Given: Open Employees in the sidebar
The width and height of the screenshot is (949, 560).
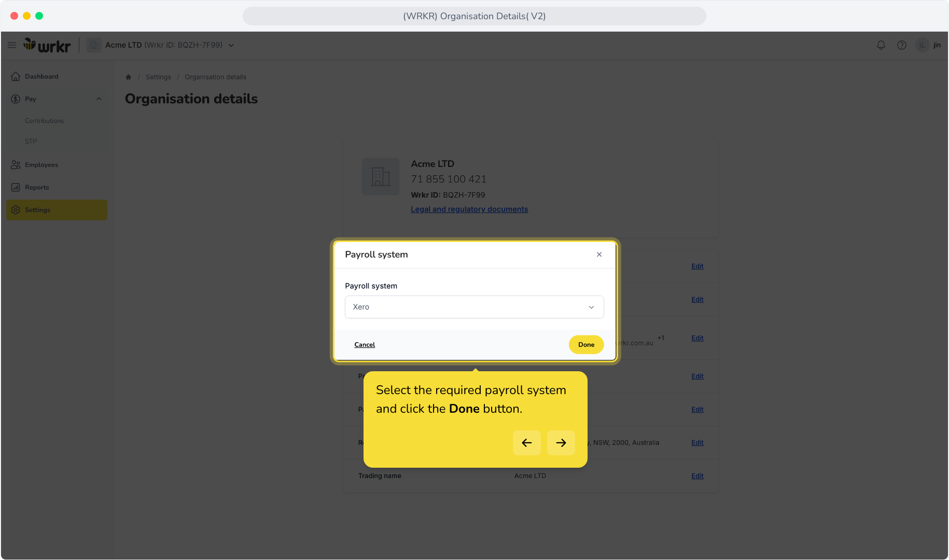Looking at the screenshot, I should click(x=57, y=165).
